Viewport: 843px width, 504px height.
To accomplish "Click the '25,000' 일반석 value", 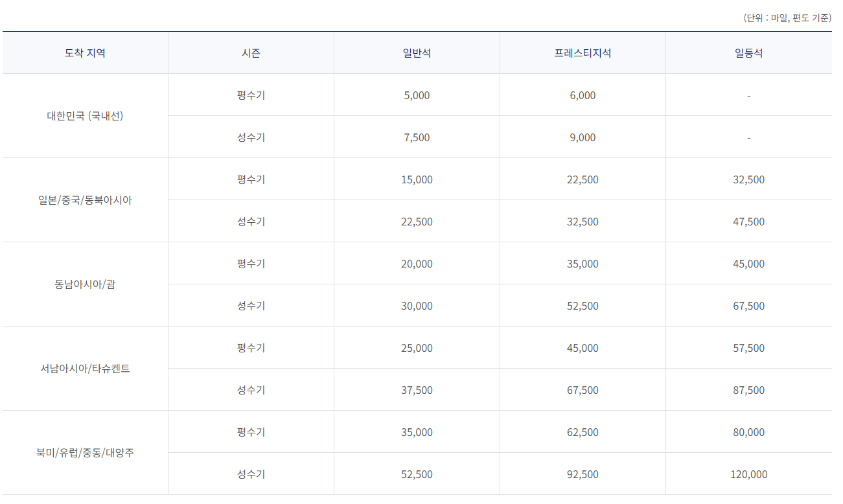I will 417,348.
